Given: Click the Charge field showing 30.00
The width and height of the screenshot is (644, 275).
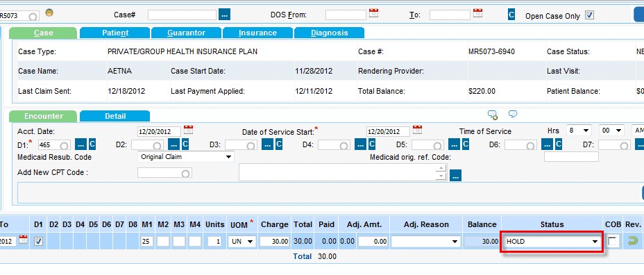Looking at the screenshot, I should [x=274, y=242].
